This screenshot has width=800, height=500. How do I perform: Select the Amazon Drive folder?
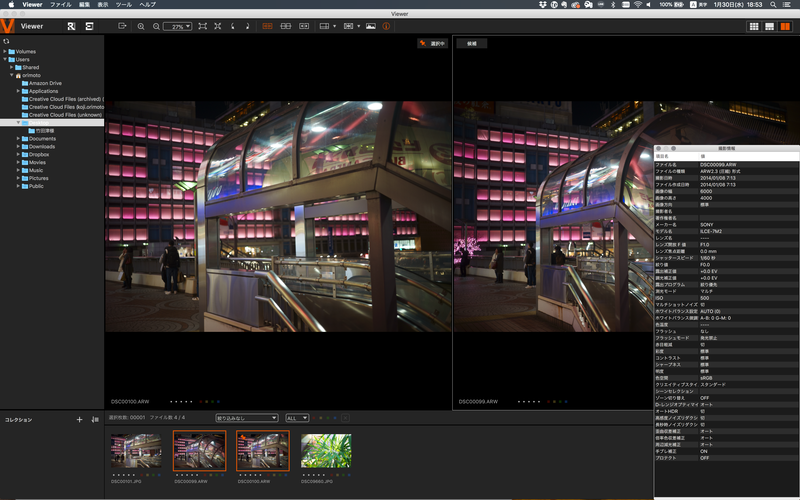tap(41, 83)
